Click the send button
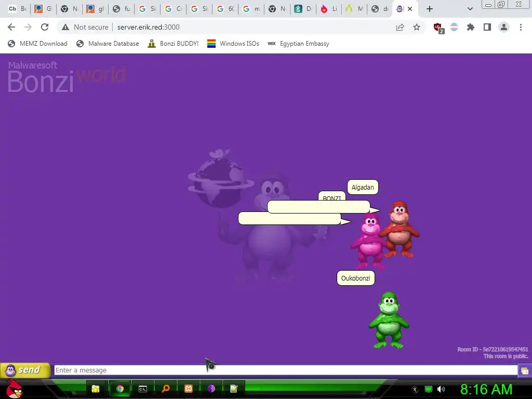532x399 pixels. tap(25, 370)
